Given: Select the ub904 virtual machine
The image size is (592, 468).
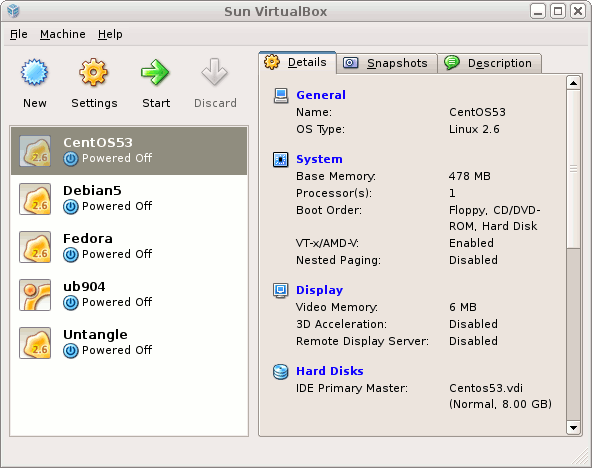Looking at the screenshot, I should (129, 295).
